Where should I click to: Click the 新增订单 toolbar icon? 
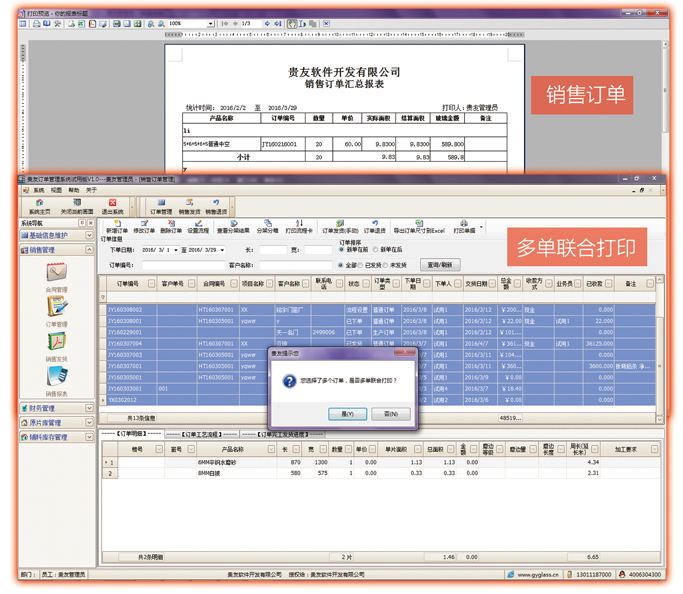click(x=116, y=226)
